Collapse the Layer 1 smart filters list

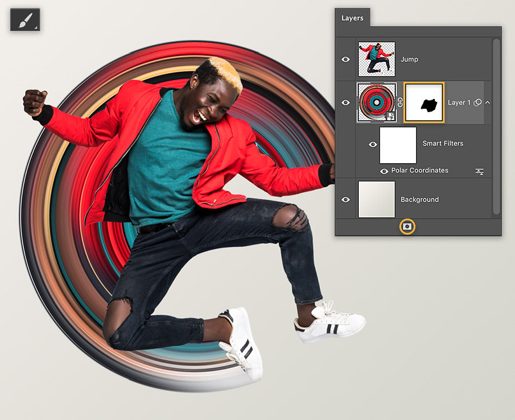[489, 103]
